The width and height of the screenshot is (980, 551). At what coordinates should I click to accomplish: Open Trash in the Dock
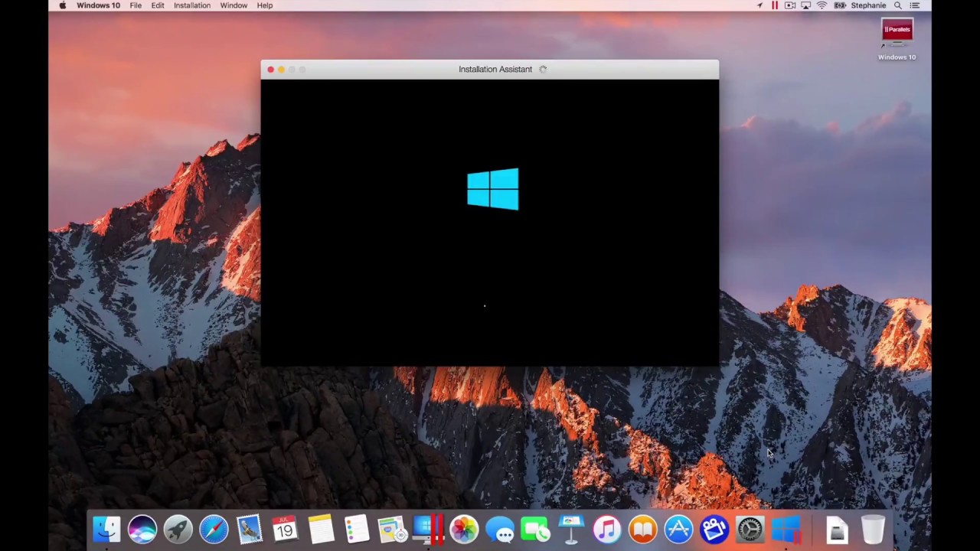pyautogui.click(x=873, y=530)
